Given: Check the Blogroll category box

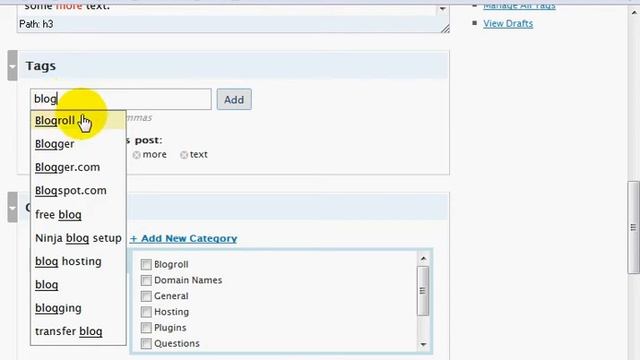Looking at the screenshot, I should pos(146,264).
